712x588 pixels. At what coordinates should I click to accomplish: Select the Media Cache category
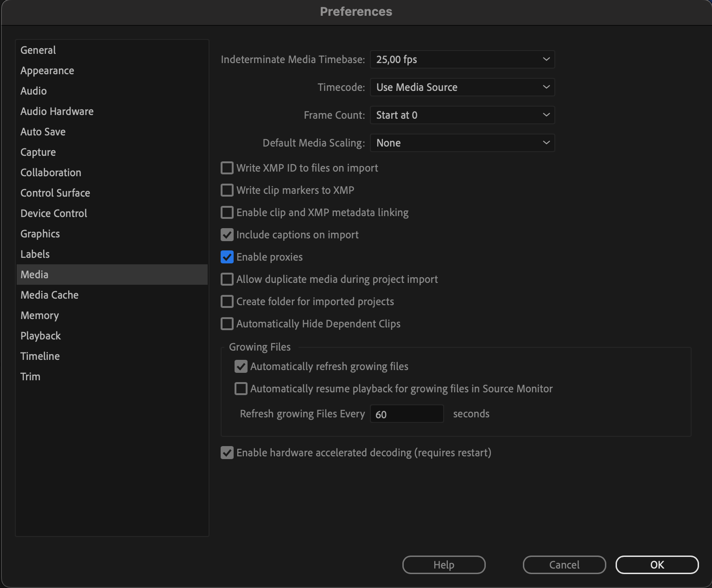click(50, 295)
